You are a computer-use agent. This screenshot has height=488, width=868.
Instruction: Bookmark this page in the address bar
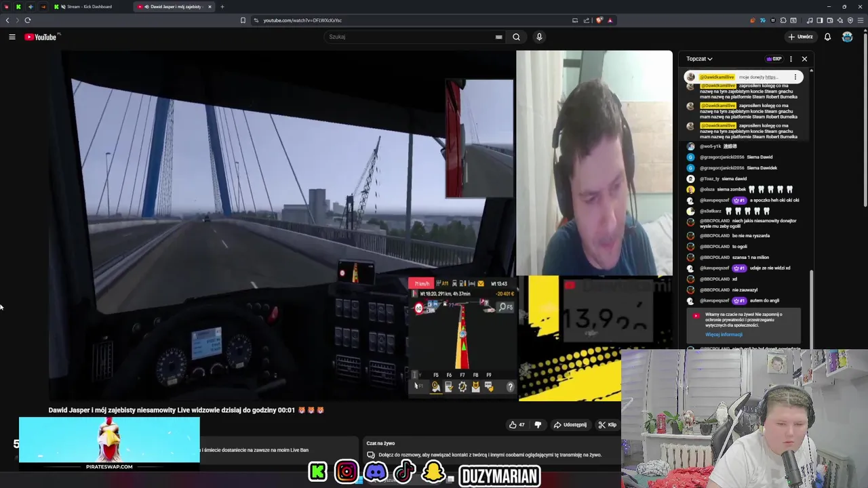click(x=243, y=20)
